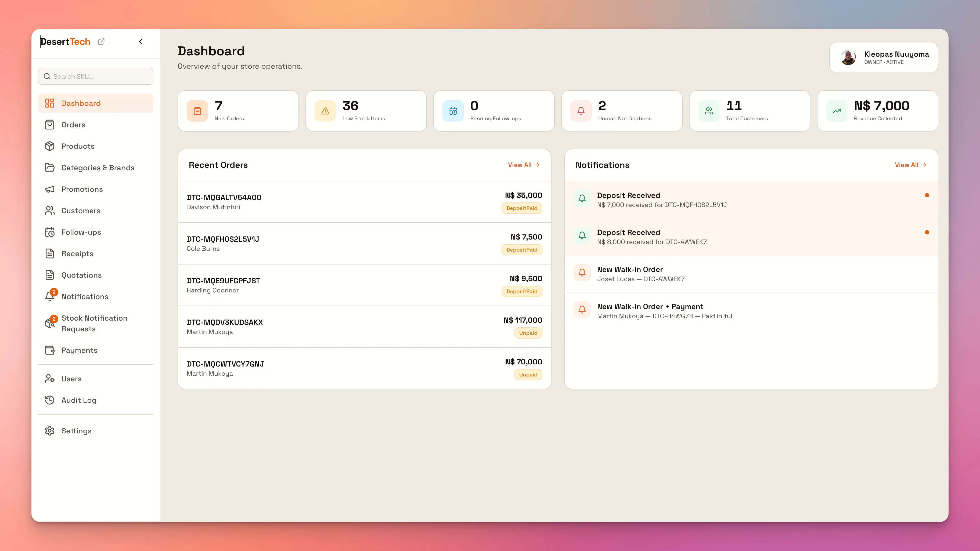
Task: Click View All in Recent Orders
Action: pos(524,165)
